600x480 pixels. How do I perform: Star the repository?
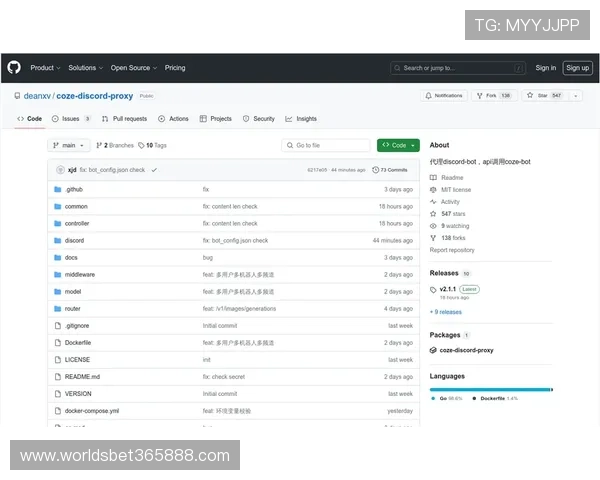544,96
